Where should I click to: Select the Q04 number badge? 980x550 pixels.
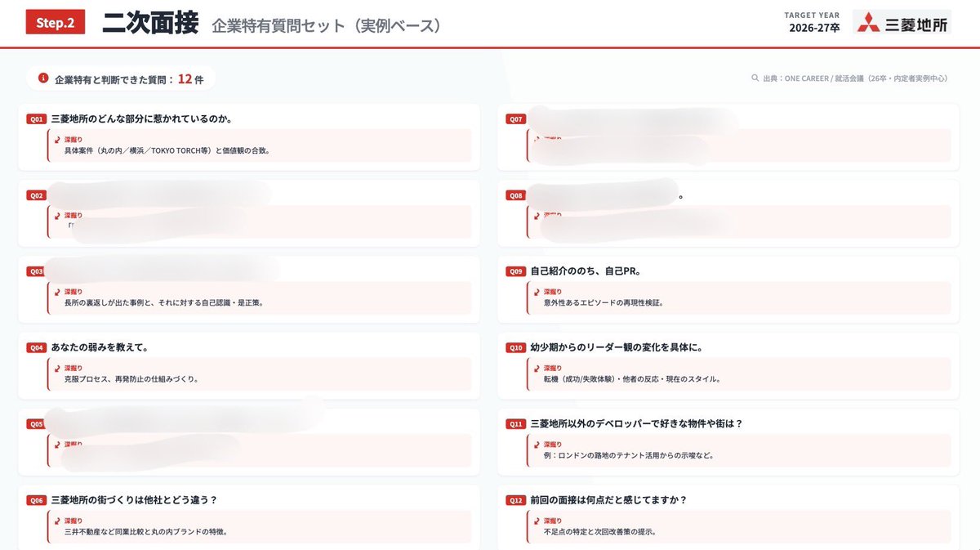(x=36, y=347)
